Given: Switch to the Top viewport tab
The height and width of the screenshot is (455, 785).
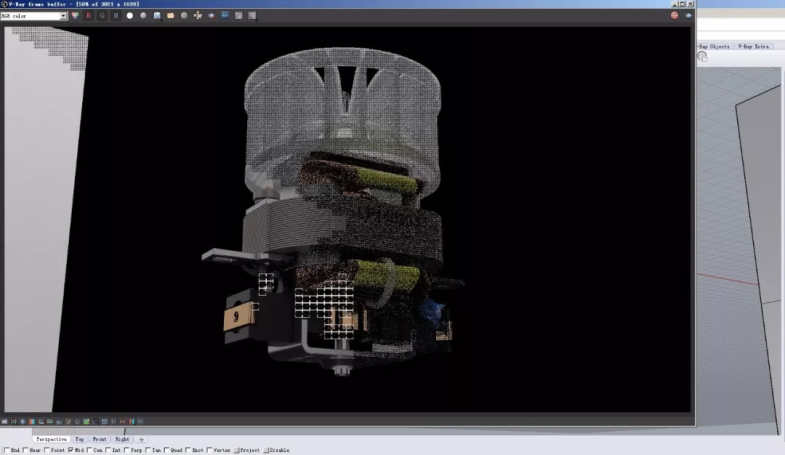Looking at the screenshot, I should click(x=80, y=439).
